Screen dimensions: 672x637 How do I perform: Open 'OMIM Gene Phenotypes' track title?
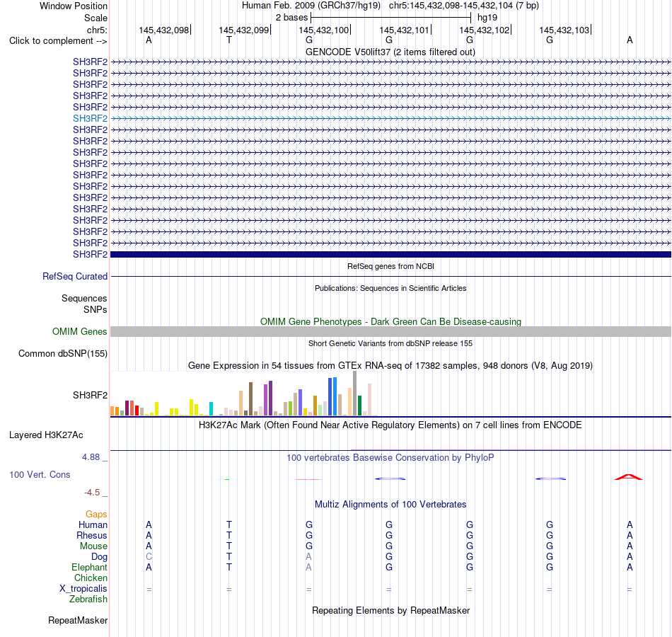tap(390, 322)
